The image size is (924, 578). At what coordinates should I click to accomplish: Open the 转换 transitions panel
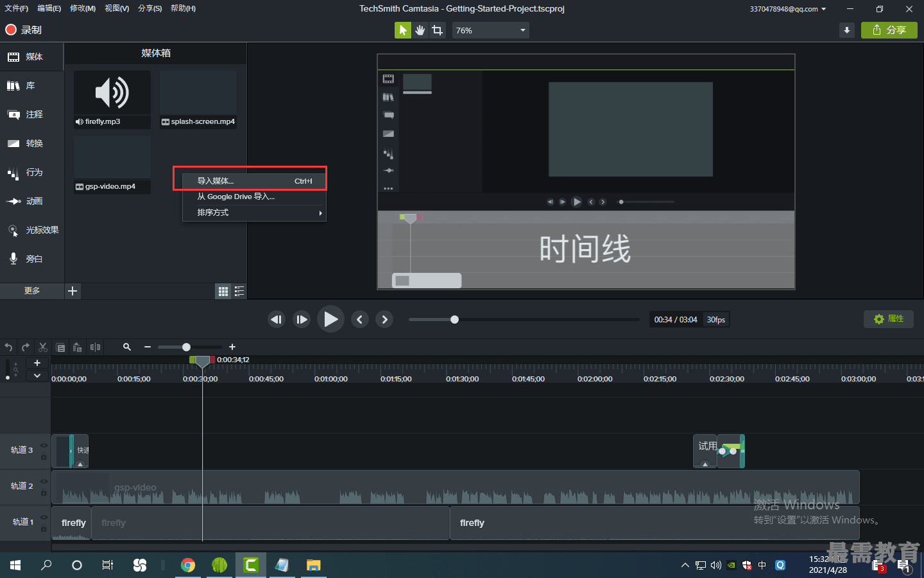[x=31, y=143]
